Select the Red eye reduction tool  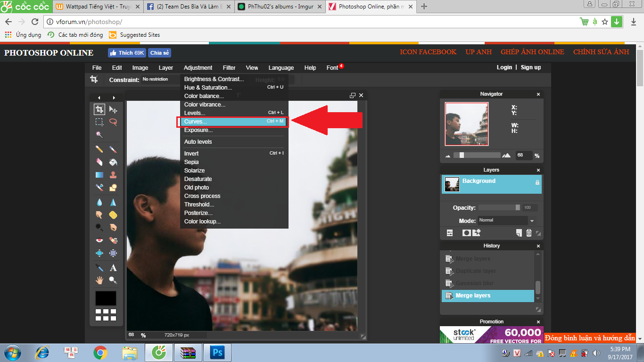tap(99, 240)
